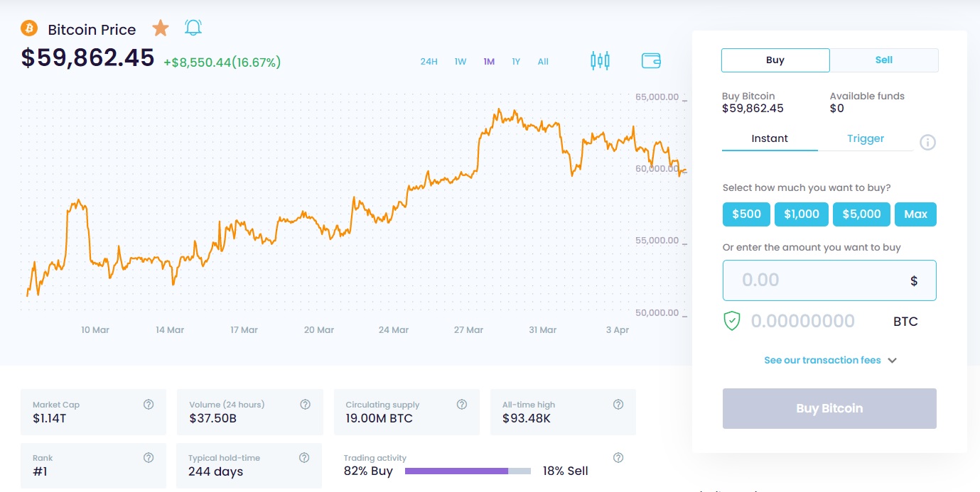Click the info icon beside Trigger tab
Screen dimensions: 980x492
pos(927,142)
